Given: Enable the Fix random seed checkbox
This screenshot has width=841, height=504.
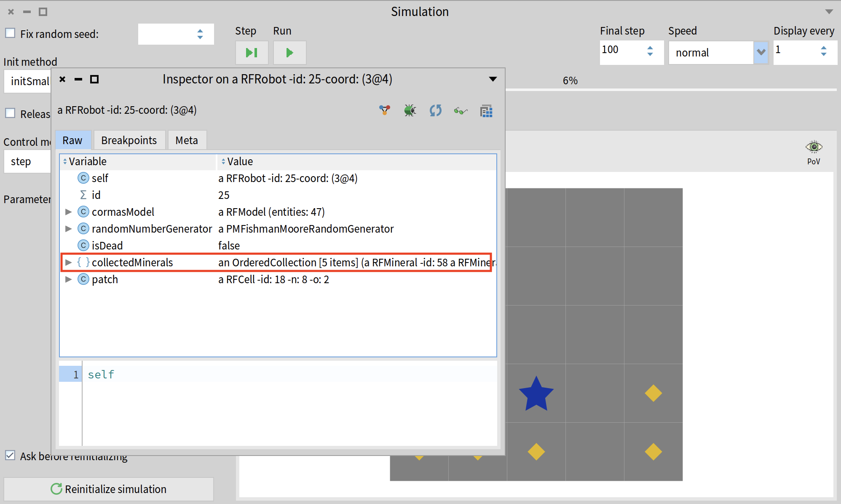Looking at the screenshot, I should point(11,33).
